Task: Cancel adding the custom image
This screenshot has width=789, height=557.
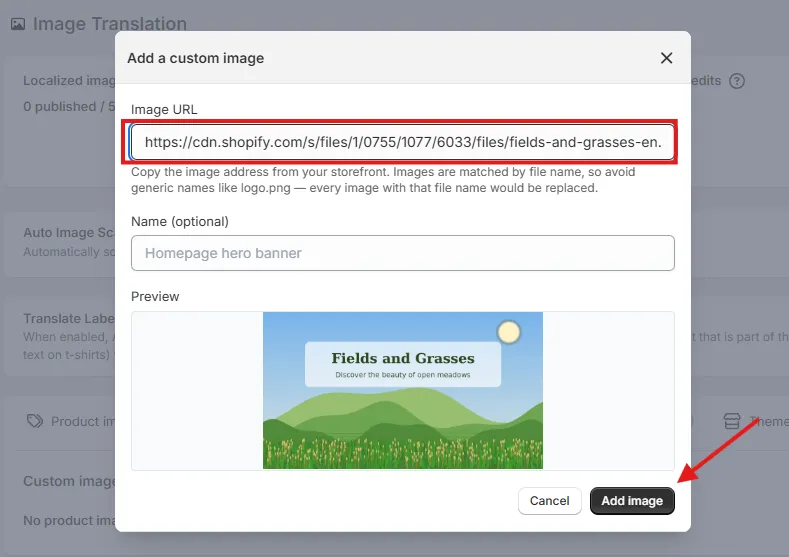Action: point(549,501)
